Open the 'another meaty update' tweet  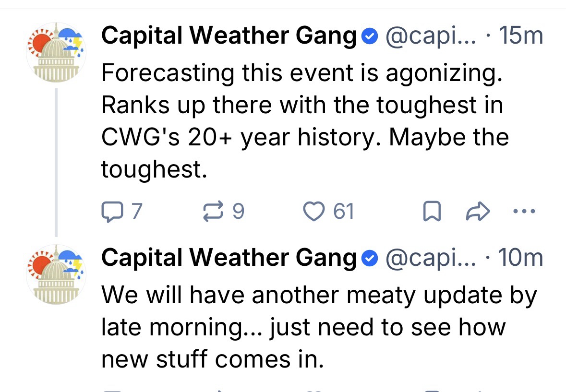[x=317, y=327]
